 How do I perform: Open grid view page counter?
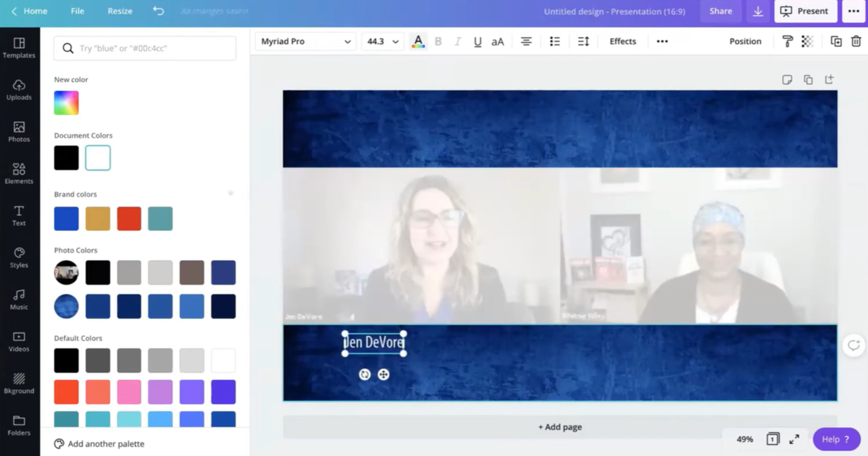[x=772, y=439]
